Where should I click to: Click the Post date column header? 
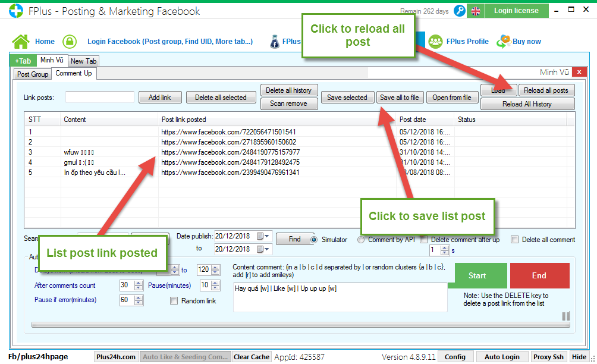(425, 120)
